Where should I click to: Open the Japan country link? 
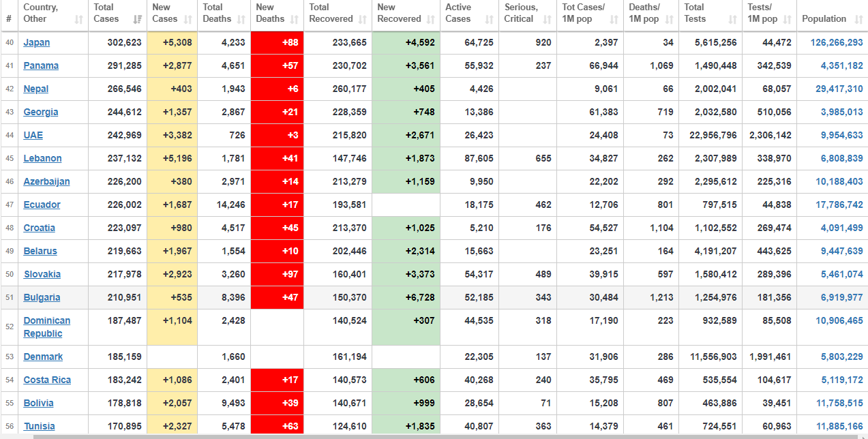click(x=37, y=42)
